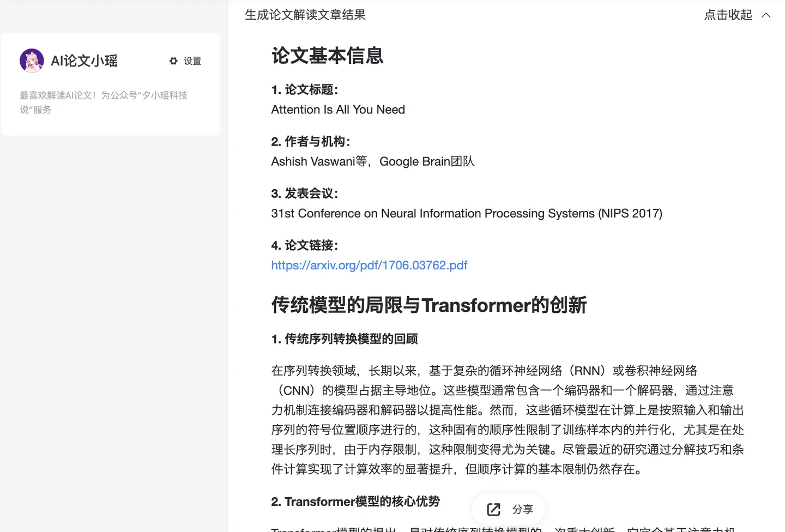Viewport: 785px width, 532px height.
Task: Click Ashish Vaswani等，Google Brain团队 text
Action: pos(373,161)
